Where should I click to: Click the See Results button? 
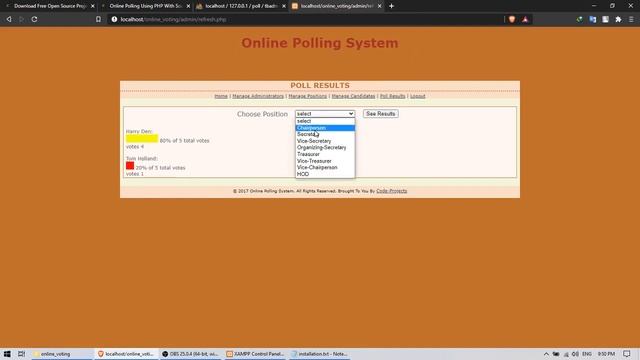(x=380, y=114)
